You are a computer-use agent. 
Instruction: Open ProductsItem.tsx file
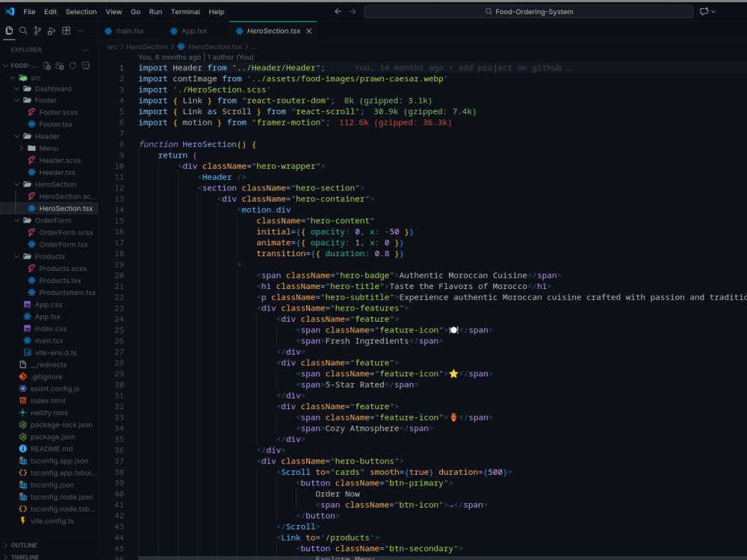coord(66,293)
